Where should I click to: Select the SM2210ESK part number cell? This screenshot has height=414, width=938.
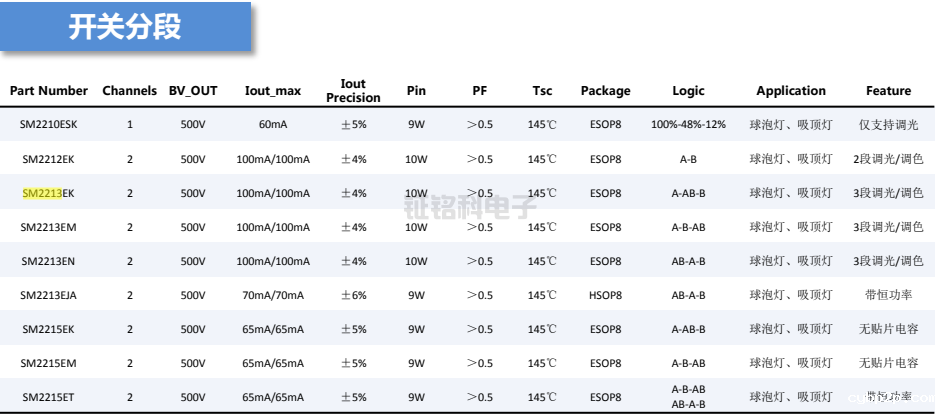pyautogui.click(x=48, y=125)
